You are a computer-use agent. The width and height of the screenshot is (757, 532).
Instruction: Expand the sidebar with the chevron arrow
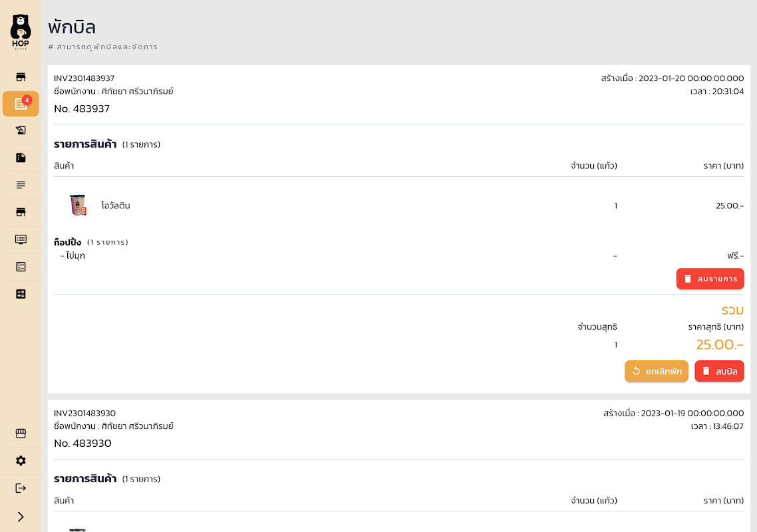click(x=21, y=517)
